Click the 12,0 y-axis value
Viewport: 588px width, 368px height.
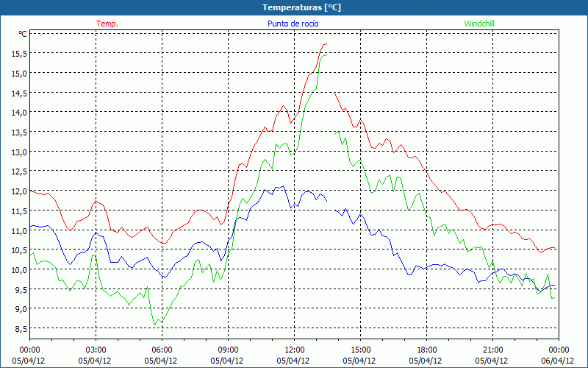tap(19, 191)
